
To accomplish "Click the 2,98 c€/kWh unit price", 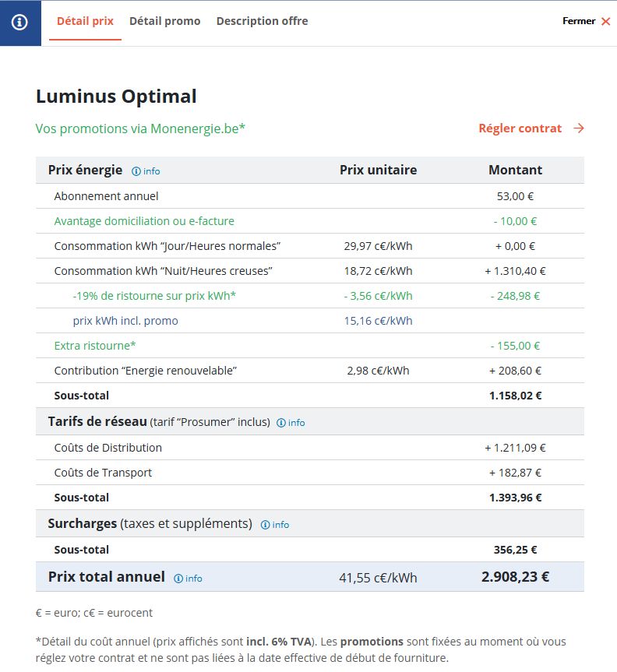I will point(378,371).
